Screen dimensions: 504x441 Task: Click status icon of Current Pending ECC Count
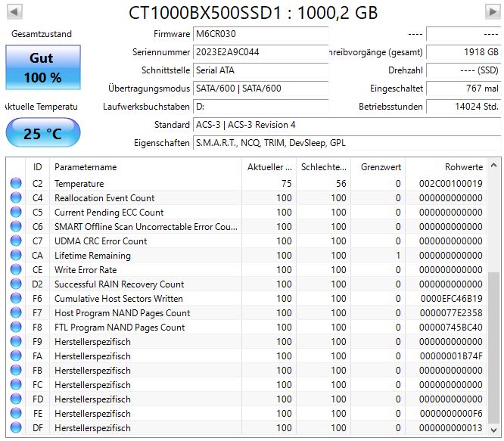[x=16, y=212]
